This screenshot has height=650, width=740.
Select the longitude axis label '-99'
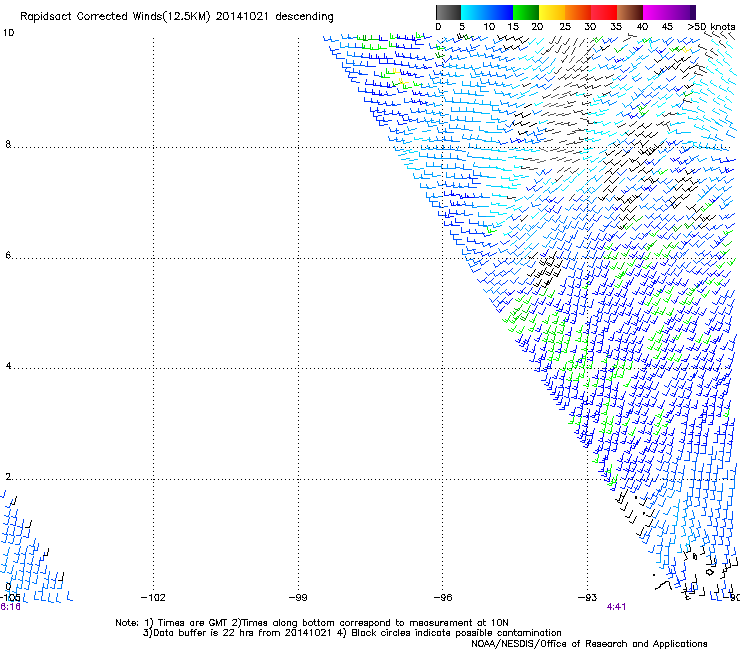(298, 598)
